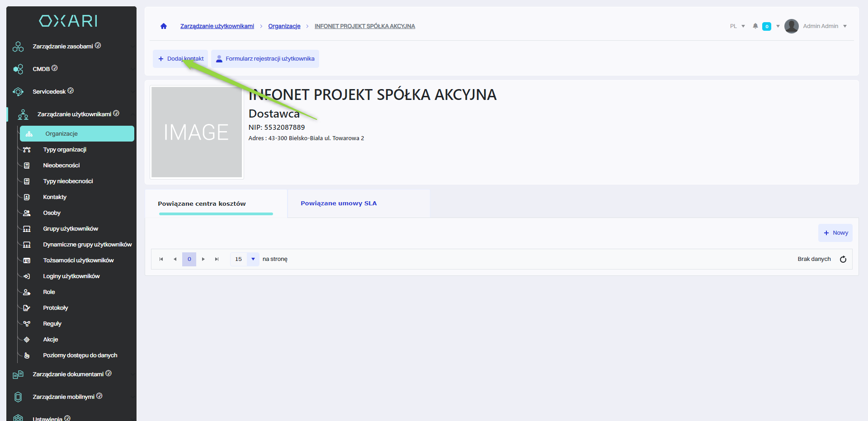
Task: Click the refresh icon beside Brak danych
Action: point(843,259)
